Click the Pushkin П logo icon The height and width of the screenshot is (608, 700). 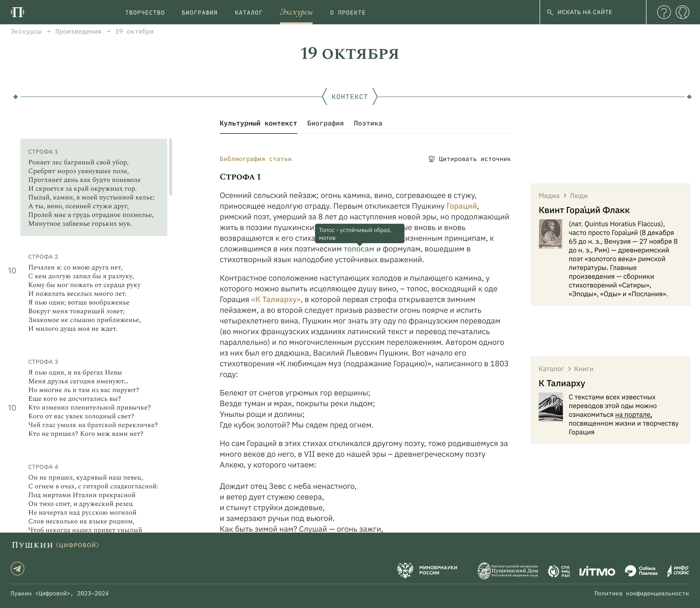point(18,12)
